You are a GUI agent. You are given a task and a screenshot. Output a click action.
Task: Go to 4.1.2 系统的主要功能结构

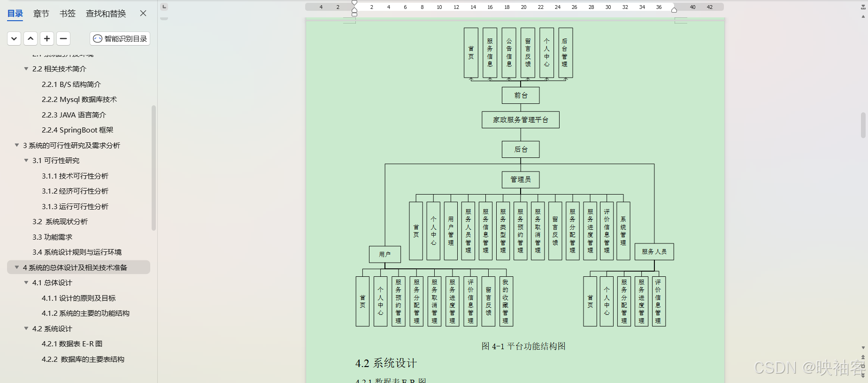point(85,313)
